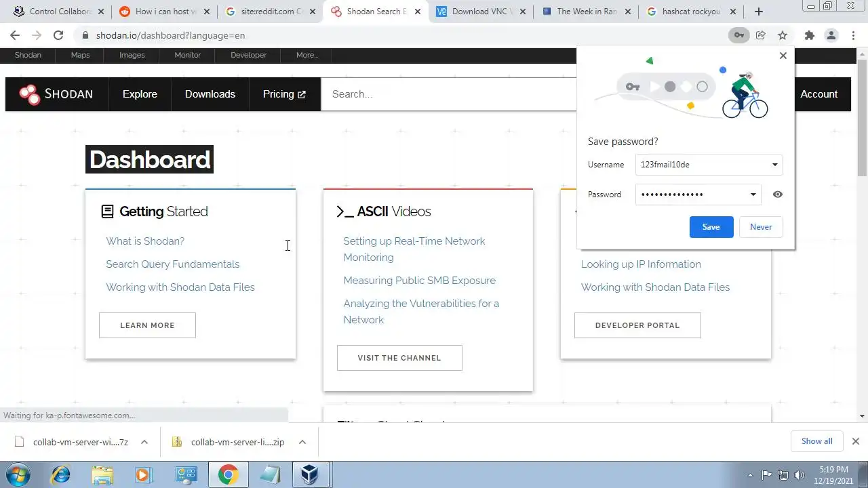Image resolution: width=868 pixels, height=488 pixels.
Task: Show hidden tray icons arrow
Action: tap(750, 474)
